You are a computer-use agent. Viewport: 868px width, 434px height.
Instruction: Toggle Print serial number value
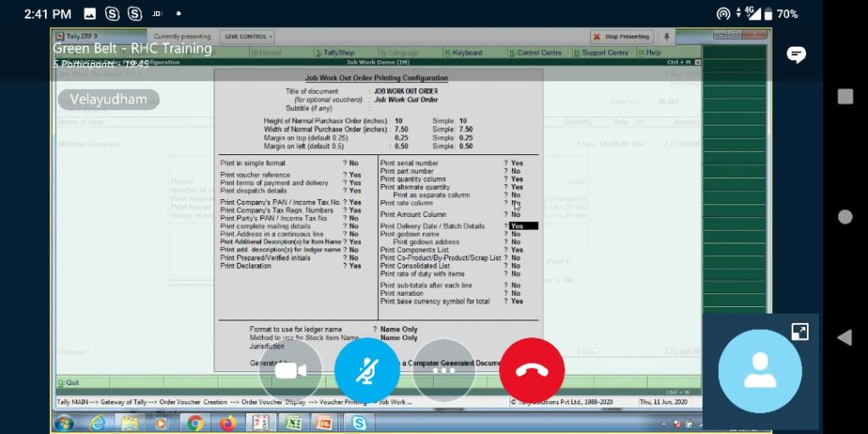(516, 164)
